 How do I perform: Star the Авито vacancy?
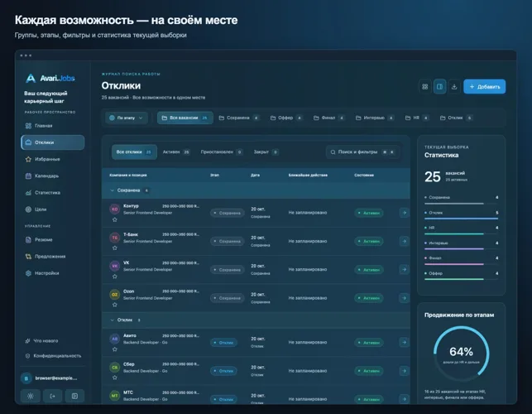pyautogui.click(x=115, y=349)
